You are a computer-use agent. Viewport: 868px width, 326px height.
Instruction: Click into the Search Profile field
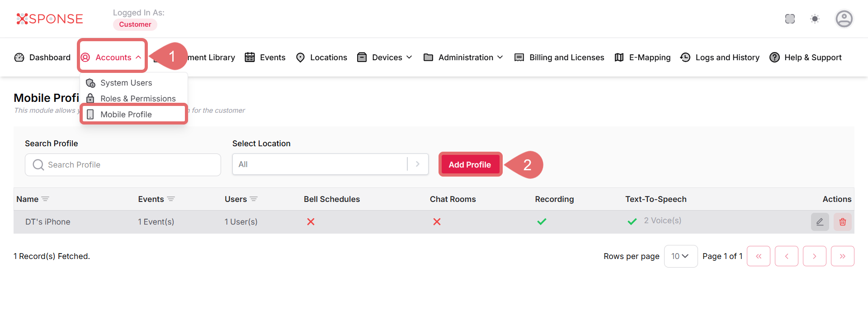pos(123,165)
